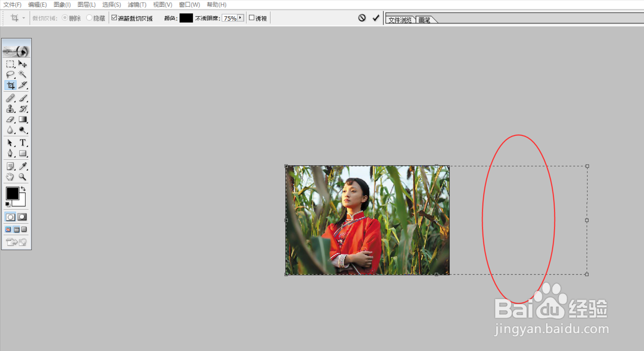
Task: Click the crop box left-middle handle
Action: coord(286,221)
